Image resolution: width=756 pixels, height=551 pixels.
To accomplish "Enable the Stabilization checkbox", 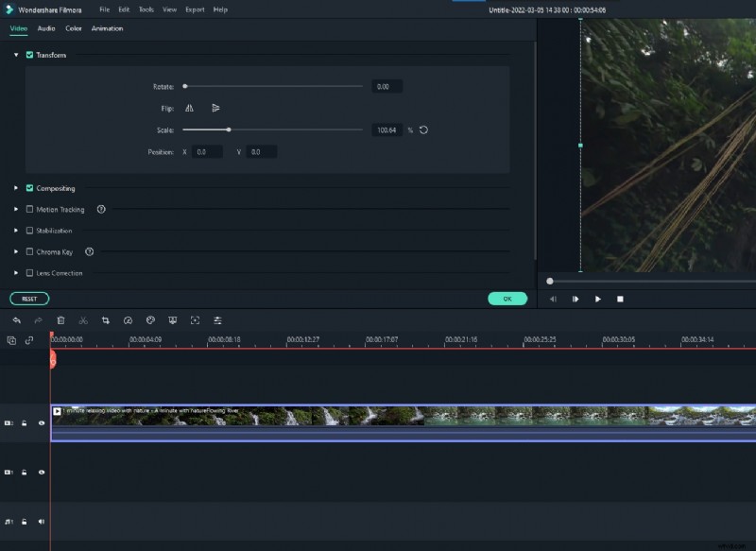I will (29, 230).
